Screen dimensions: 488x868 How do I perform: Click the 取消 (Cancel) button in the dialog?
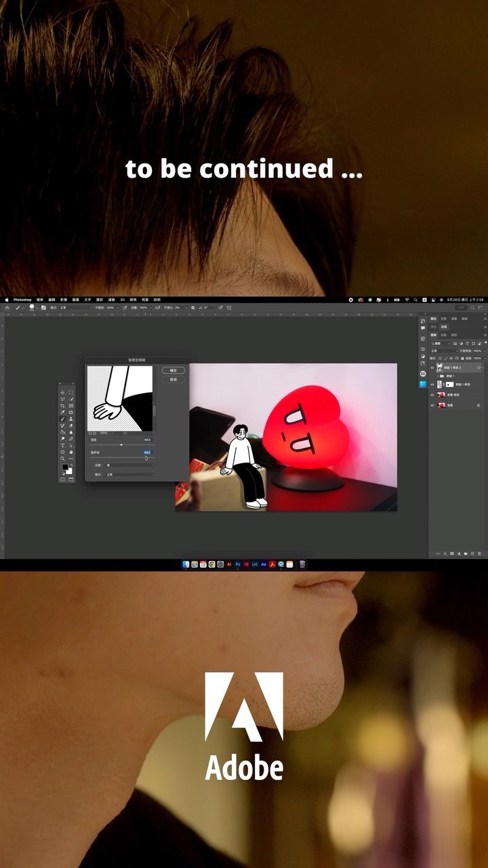(173, 380)
